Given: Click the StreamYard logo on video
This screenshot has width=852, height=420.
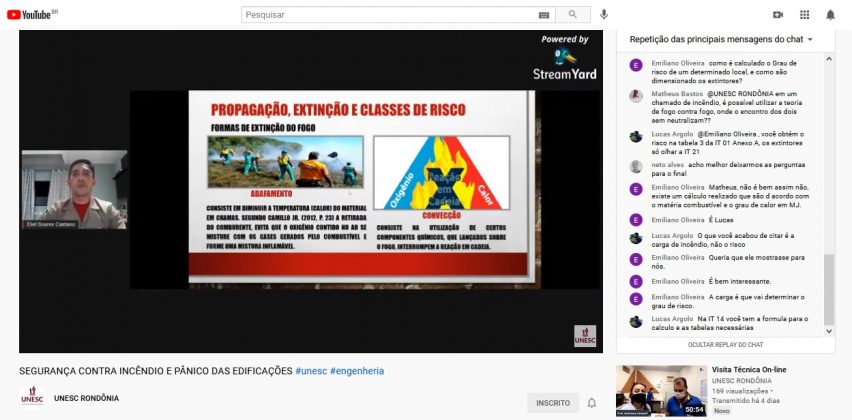Looking at the screenshot, I should pyautogui.click(x=565, y=63).
